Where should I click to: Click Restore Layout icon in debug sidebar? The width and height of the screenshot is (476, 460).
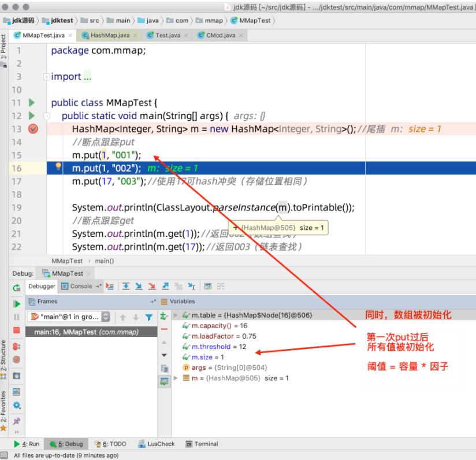(17, 392)
